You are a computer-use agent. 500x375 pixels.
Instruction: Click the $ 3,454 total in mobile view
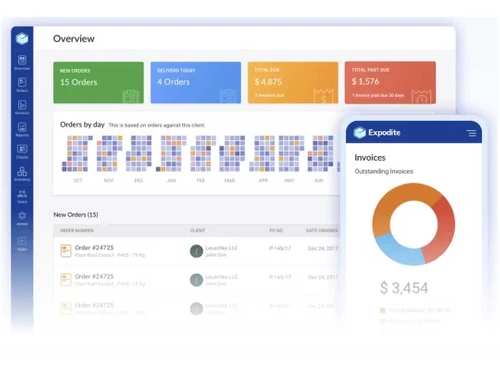404,288
